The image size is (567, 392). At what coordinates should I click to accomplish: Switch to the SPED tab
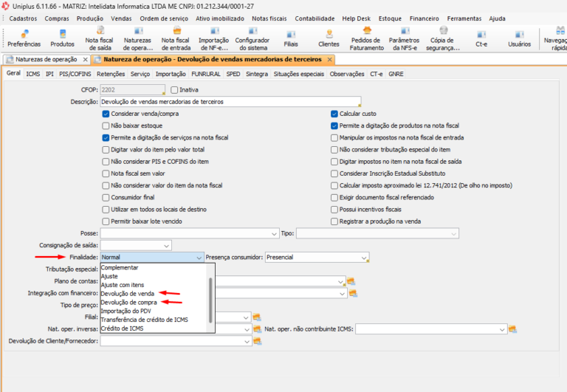click(x=233, y=74)
